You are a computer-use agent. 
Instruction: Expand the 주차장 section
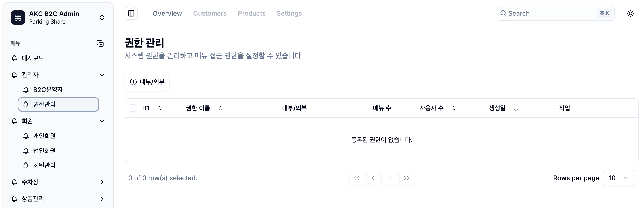102,182
